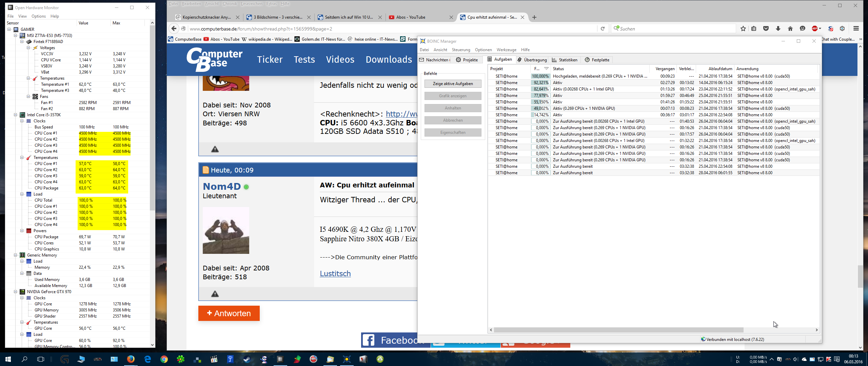Click the warning triangle under Nom4D's post
This screenshot has height=366, width=868.
point(215,294)
